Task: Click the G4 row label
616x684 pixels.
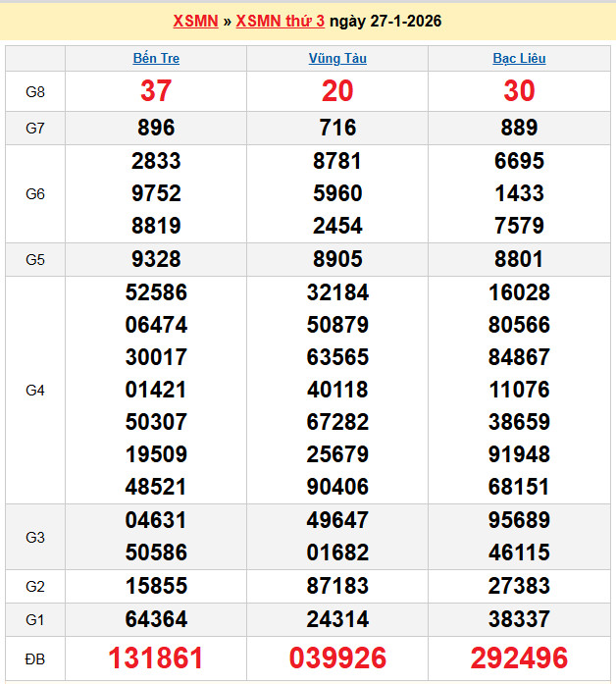Action: click(35, 390)
